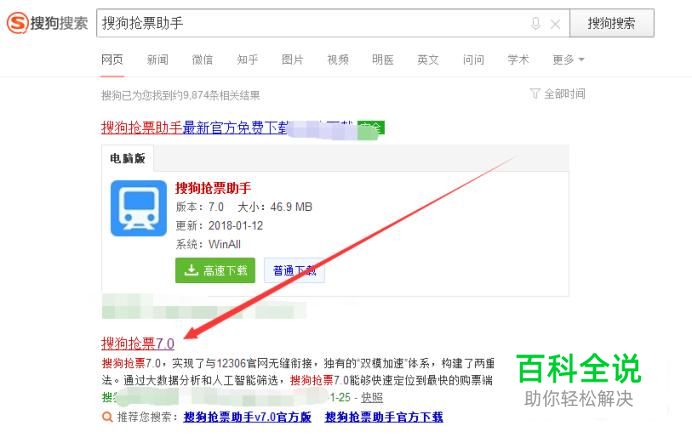This screenshot has width=692, height=443.
Task: Click the 普通下载 button
Action: click(294, 270)
